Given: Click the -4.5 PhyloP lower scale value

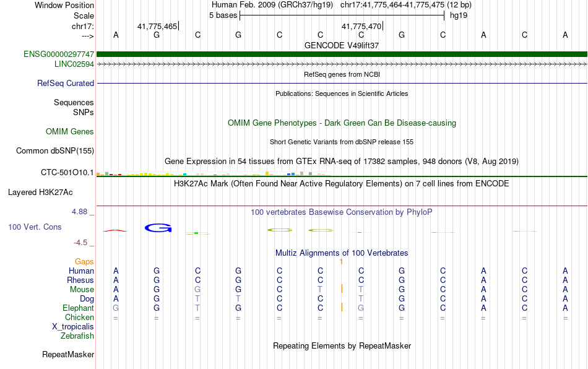Looking at the screenshot, I should [80, 243].
